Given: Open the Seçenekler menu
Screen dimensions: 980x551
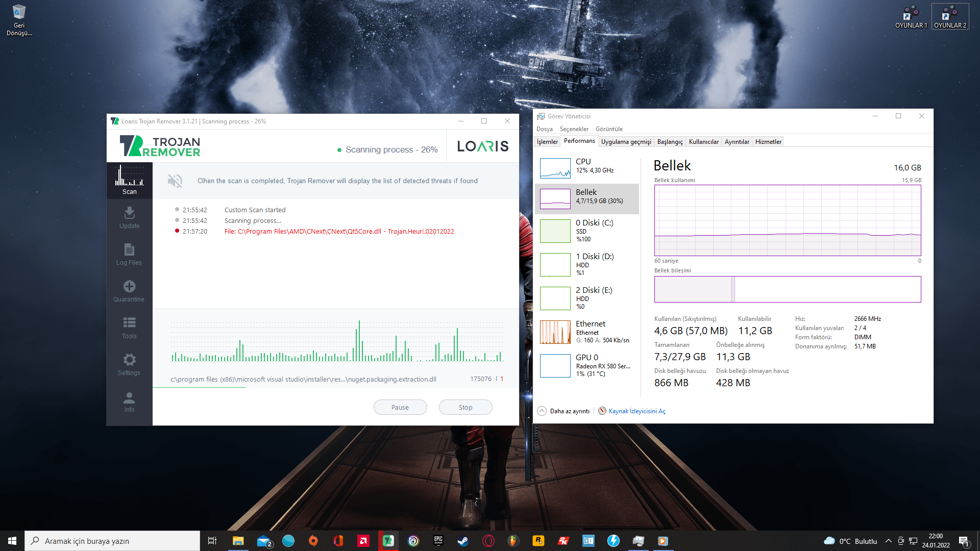Looking at the screenshot, I should (x=574, y=129).
